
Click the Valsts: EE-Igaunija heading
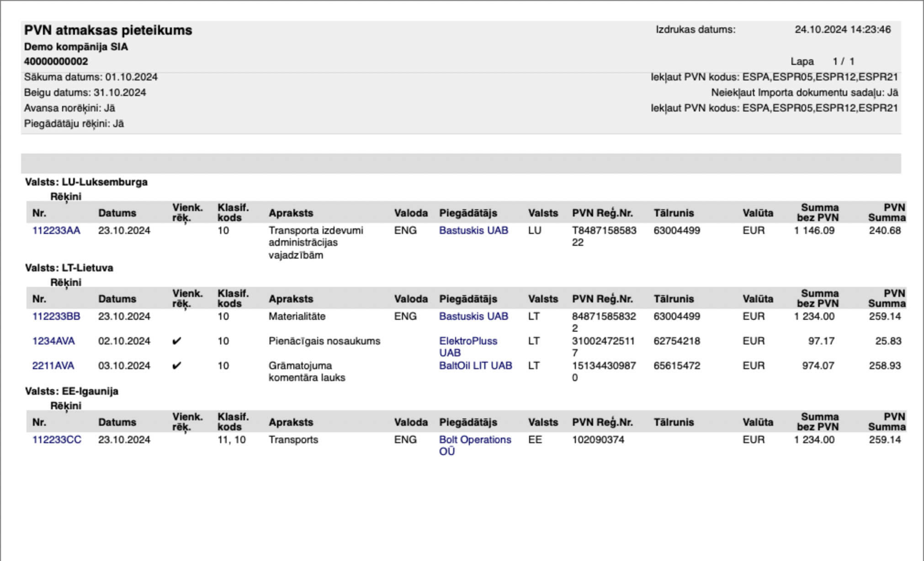click(x=72, y=392)
